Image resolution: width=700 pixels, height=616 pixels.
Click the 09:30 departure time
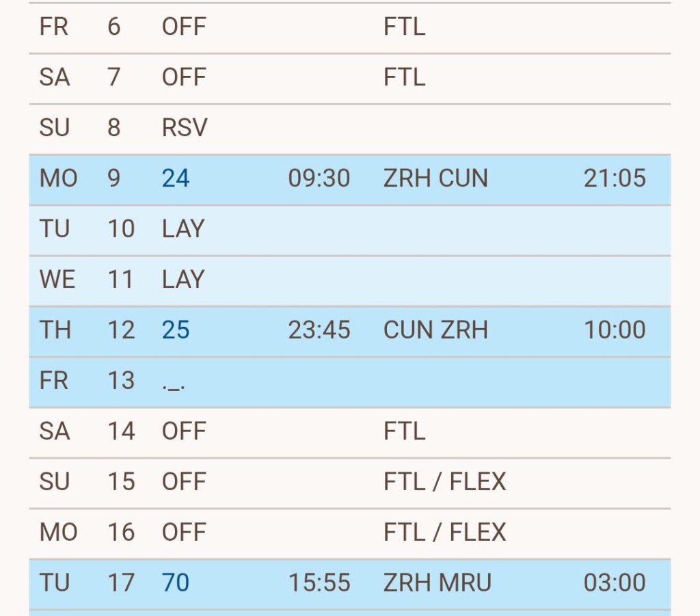319,179
